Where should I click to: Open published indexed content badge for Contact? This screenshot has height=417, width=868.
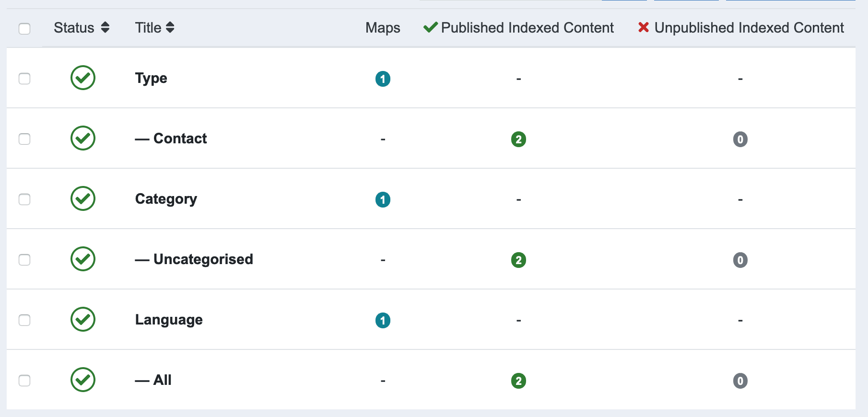click(x=518, y=139)
